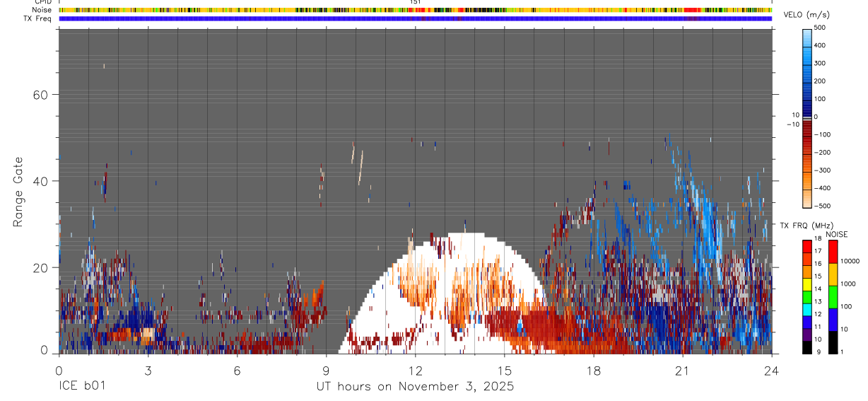Click the 18 tick on UT hours axis

(593, 370)
